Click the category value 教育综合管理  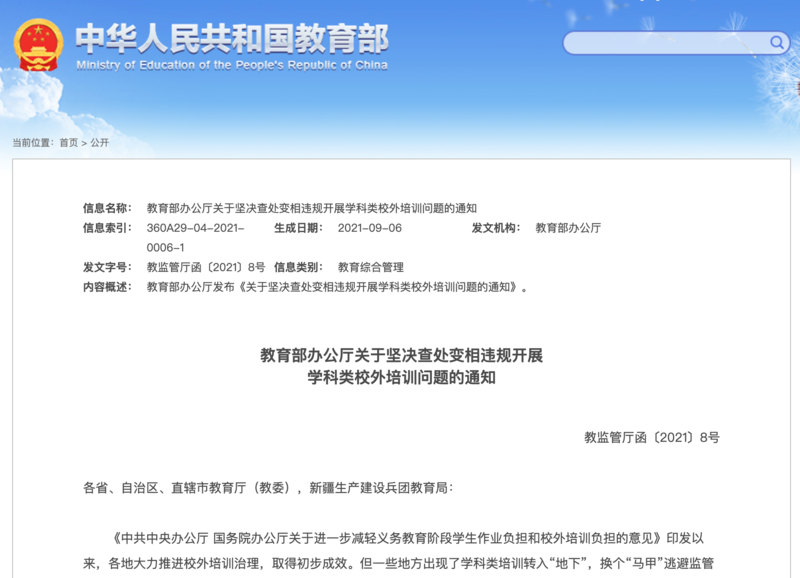(x=370, y=267)
